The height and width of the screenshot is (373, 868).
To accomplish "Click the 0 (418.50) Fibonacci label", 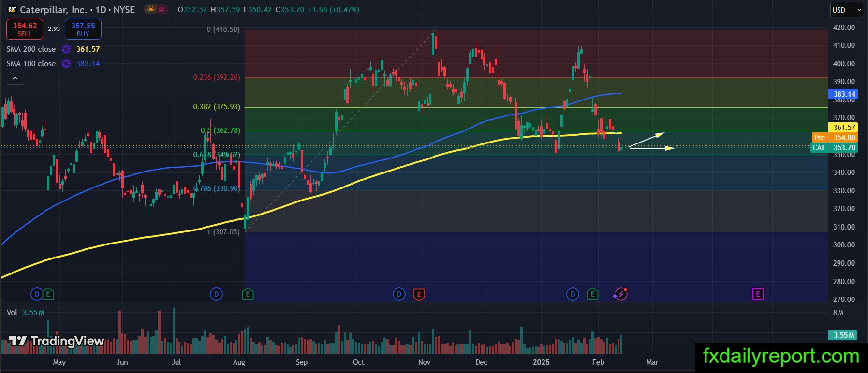I will (x=223, y=29).
